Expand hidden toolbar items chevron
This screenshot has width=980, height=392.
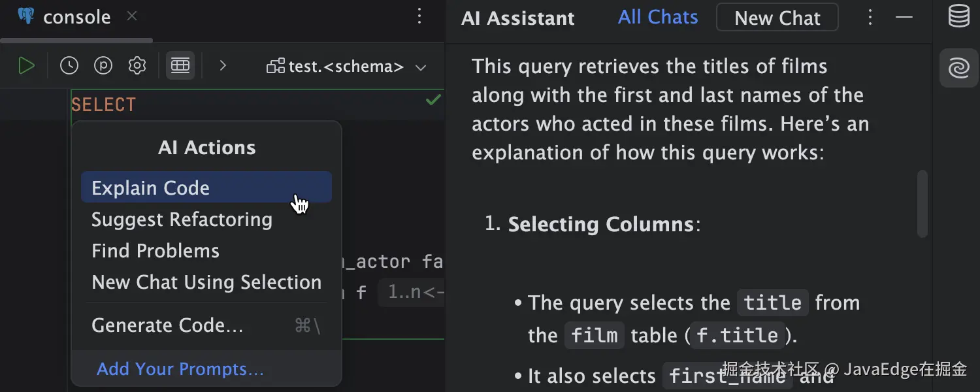click(223, 65)
